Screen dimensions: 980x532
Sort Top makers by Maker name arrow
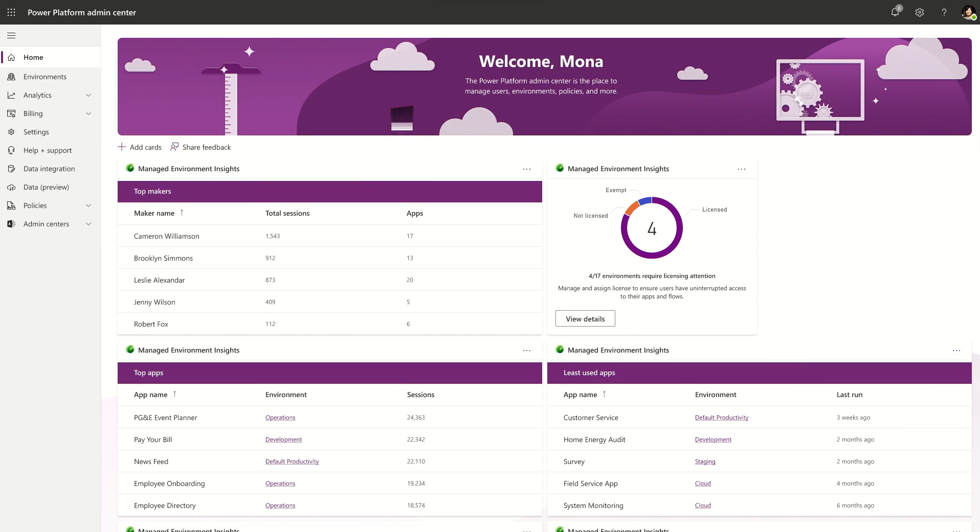(x=182, y=213)
